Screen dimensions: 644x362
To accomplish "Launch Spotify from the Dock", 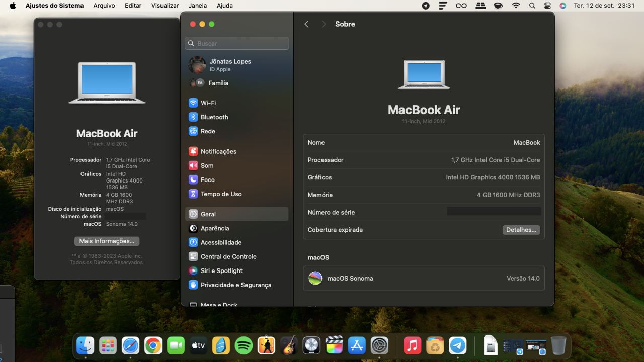I will click(244, 345).
